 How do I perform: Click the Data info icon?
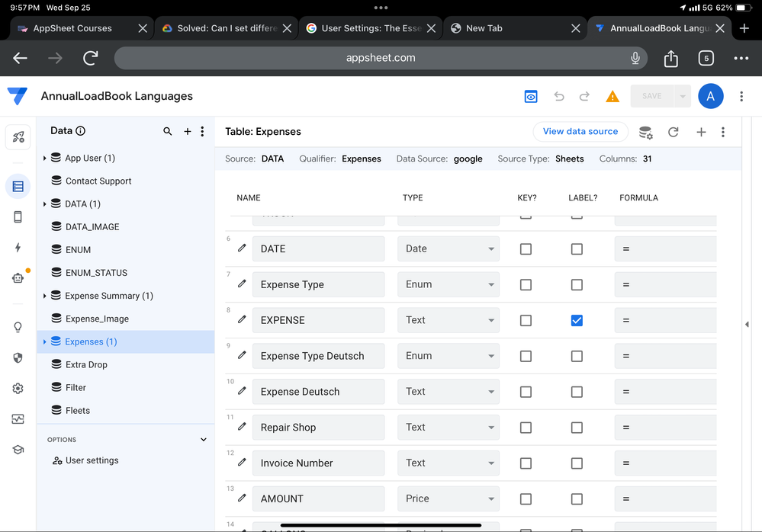81,131
